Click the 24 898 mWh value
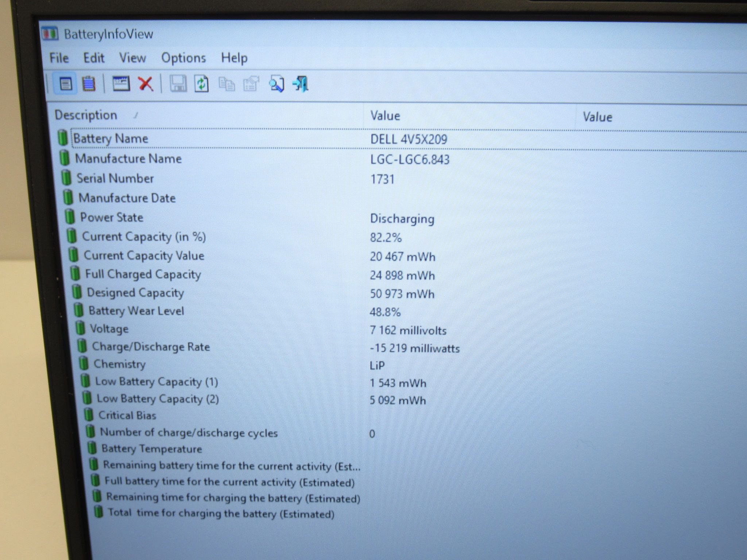 click(x=402, y=275)
